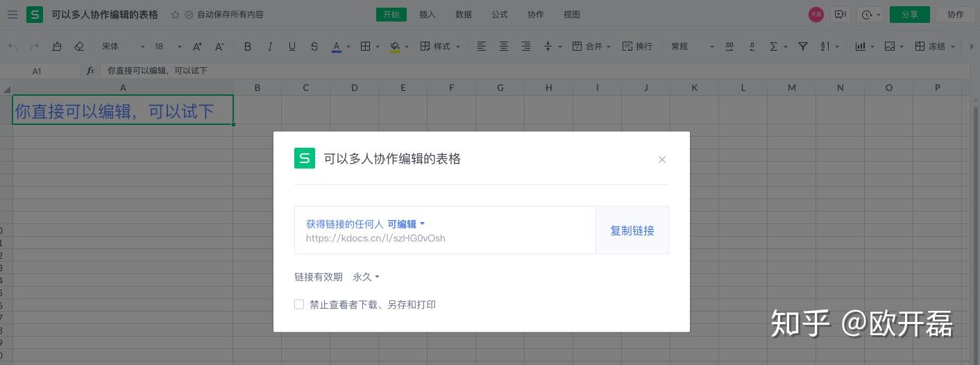Click the 协作 button at top right
Image resolution: width=980 pixels, height=365 pixels.
tap(956, 15)
